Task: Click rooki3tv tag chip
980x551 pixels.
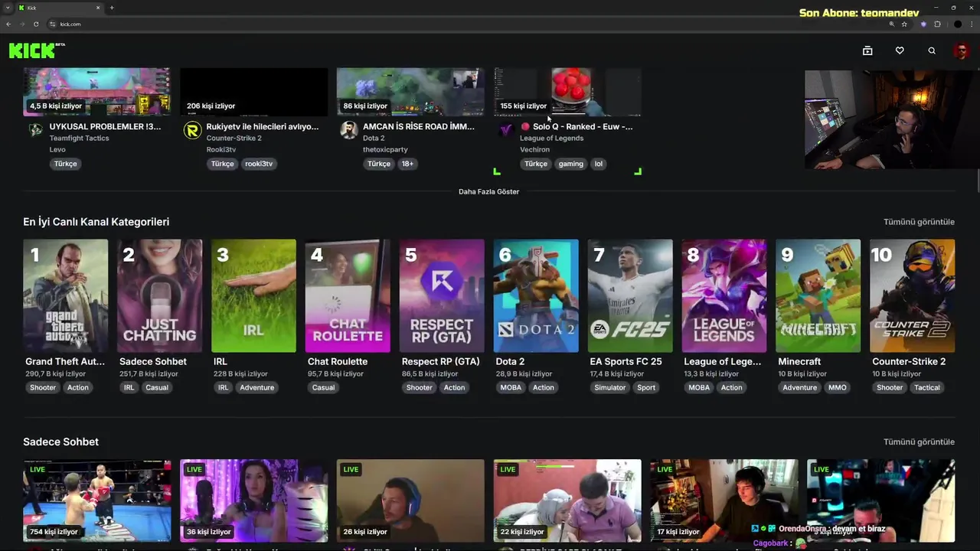Action: (x=259, y=164)
